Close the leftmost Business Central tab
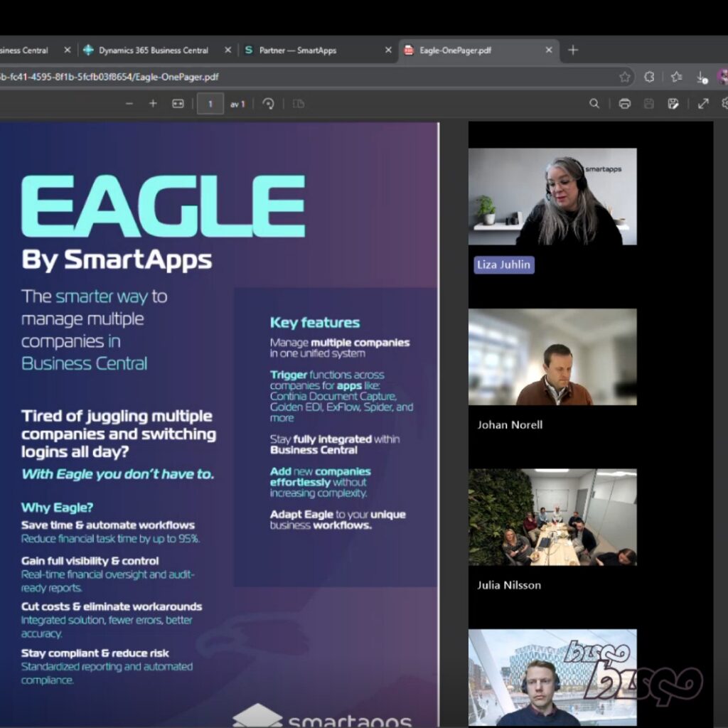The height and width of the screenshot is (728, 728). coord(68,50)
